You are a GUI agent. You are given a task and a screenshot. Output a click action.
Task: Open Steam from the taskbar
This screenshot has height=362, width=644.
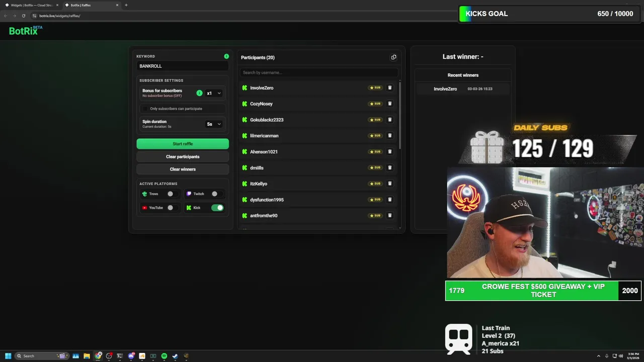(x=175, y=356)
